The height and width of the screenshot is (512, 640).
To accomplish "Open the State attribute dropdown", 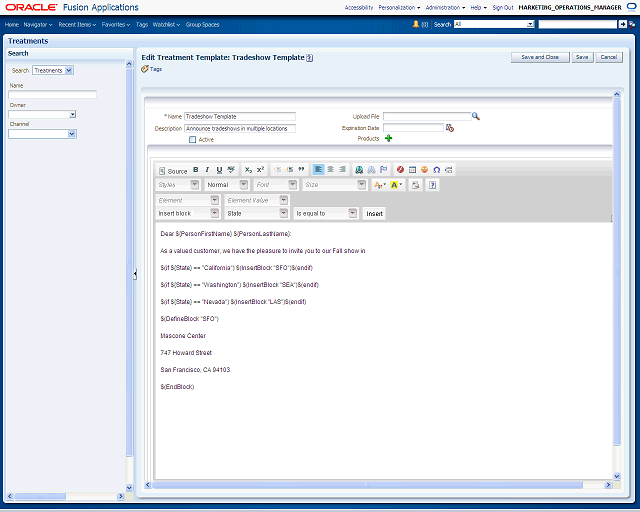I will pyautogui.click(x=284, y=213).
